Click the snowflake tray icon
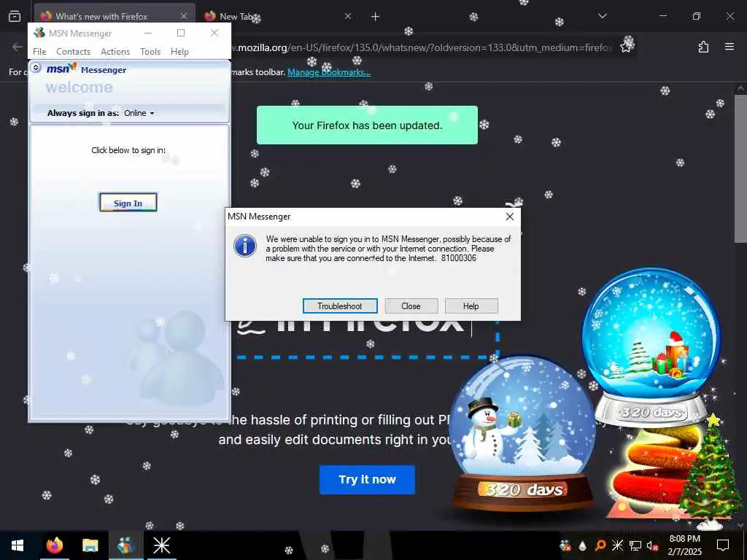The image size is (747, 560). [617, 545]
